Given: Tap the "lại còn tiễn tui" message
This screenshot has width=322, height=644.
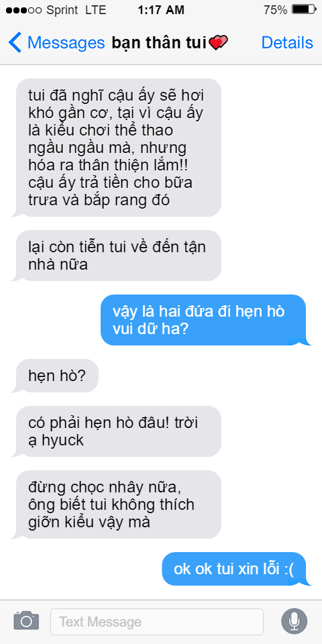Looking at the screenshot, I should (x=117, y=256).
